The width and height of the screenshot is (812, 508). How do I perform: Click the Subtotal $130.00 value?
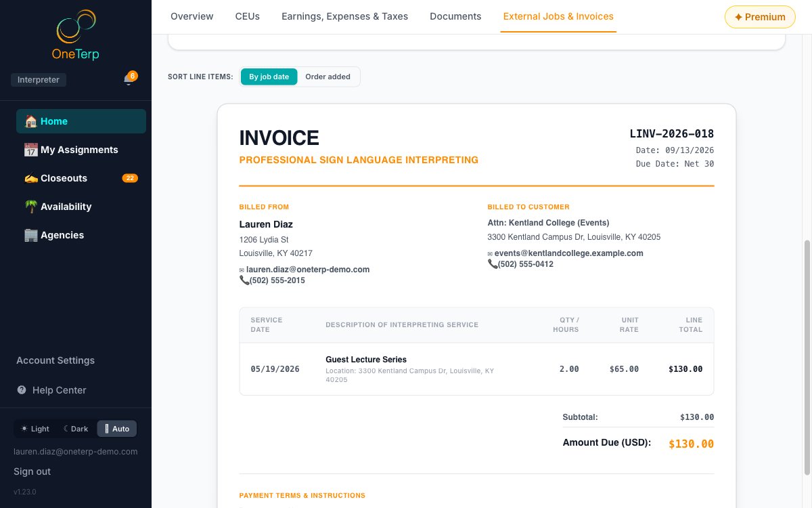[697, 417]
